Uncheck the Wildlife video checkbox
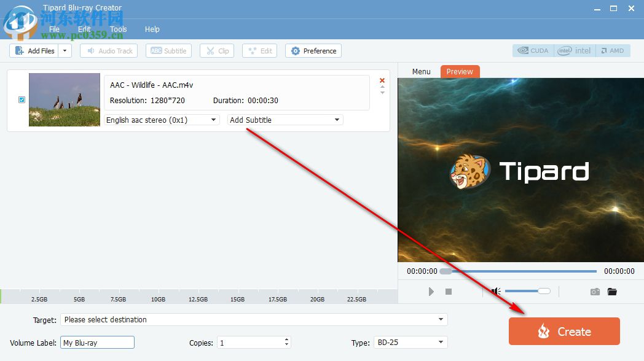Image resolution: width=644 pixels, height=361 pixels. (22, 99)
